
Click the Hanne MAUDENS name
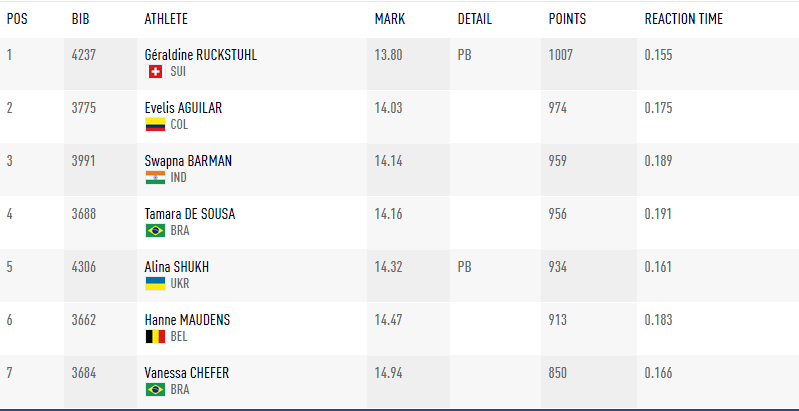[x=188, y=320]
